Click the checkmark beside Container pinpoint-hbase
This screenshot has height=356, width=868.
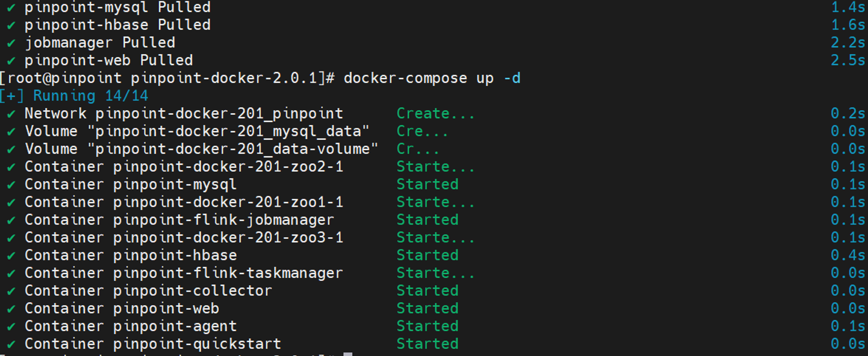(11, 256)
